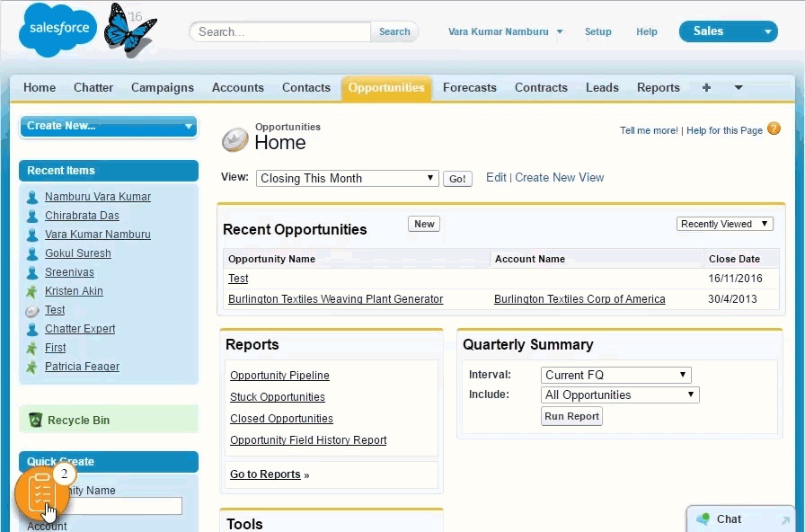Click the orange help question mark icon

774,129
